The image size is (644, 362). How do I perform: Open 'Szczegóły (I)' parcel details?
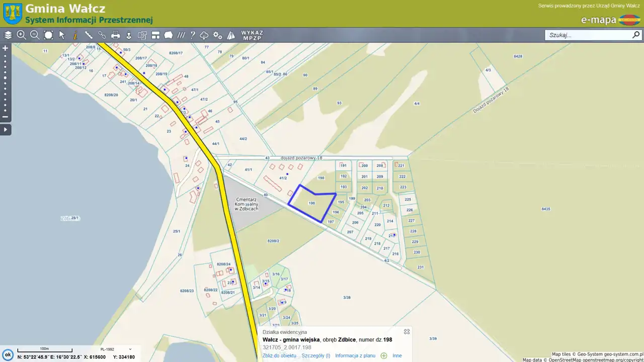(x=315, y=355)
